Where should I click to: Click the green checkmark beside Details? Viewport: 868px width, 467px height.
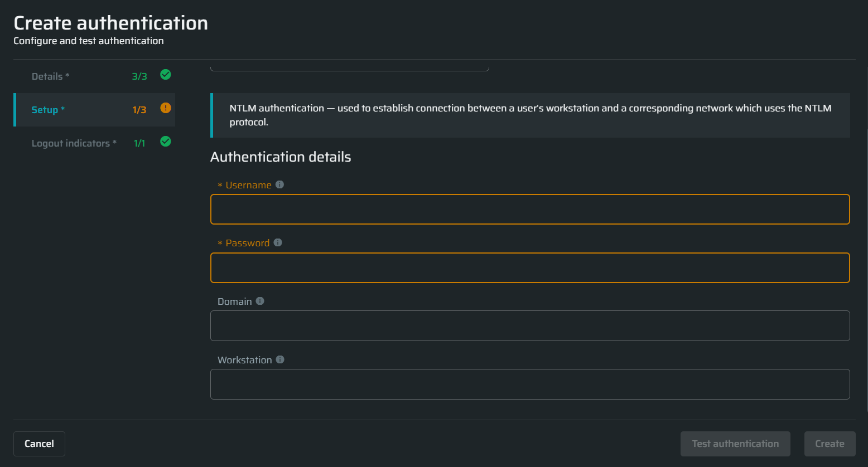pyautogui.click(x=166, y=75)
